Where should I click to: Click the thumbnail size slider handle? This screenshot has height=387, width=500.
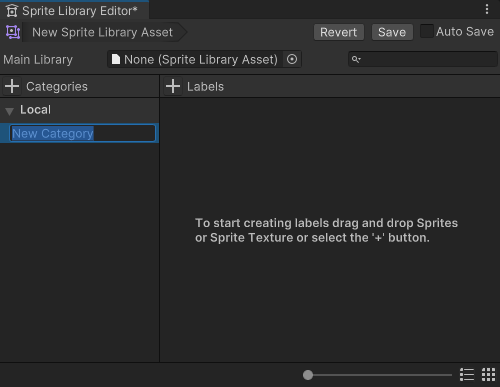coord(308,375)
